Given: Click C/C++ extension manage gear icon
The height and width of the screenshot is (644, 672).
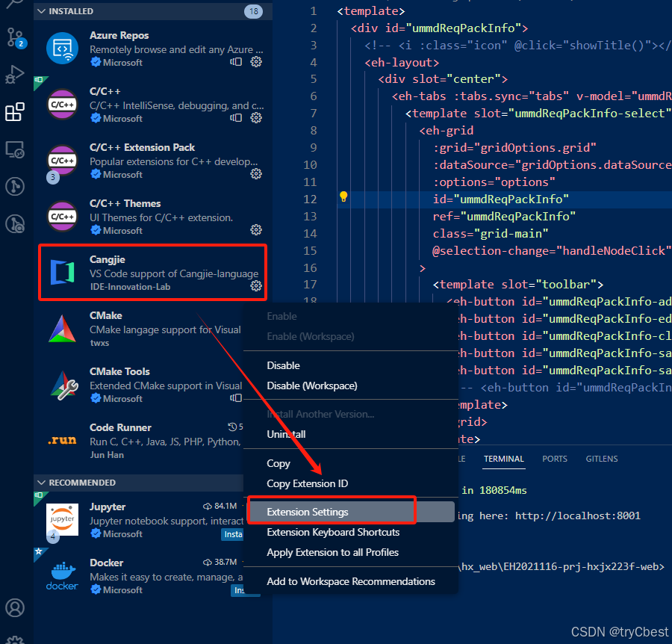Looking at the screenshot, I should pos(256,117).
